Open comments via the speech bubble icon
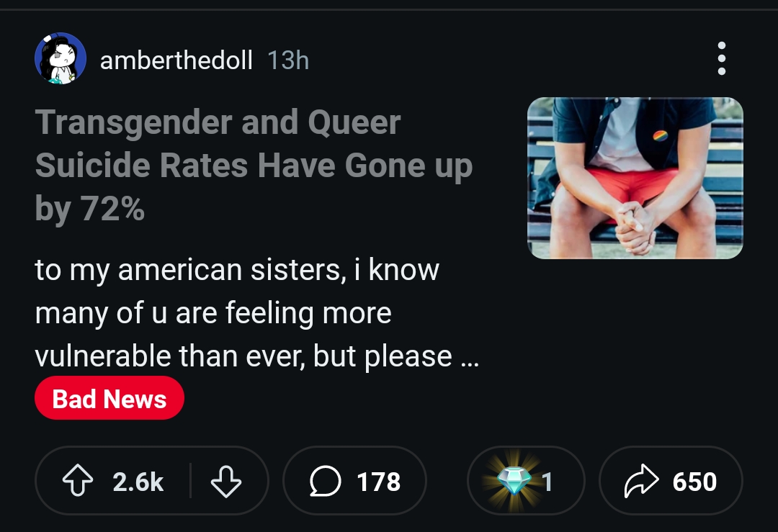The image size is (778, 532). [325, 482]
